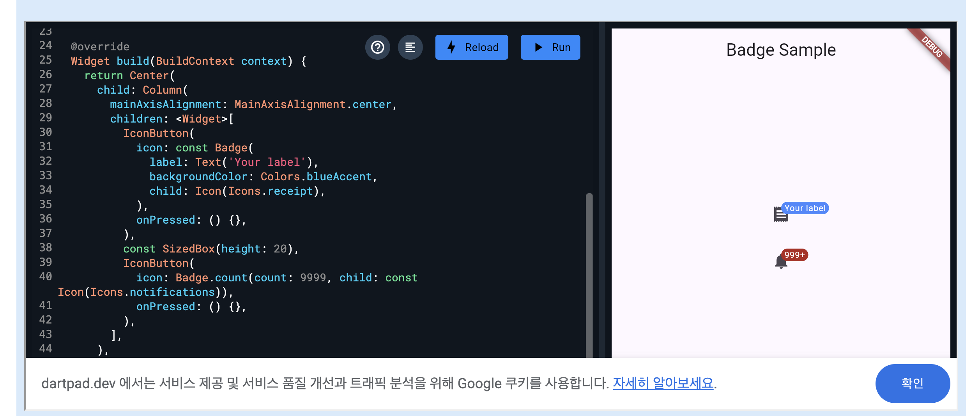Click 'MainAxisAlignment.center' on line 28
Screen dimensions: 980x416
(x=313, y=105)
